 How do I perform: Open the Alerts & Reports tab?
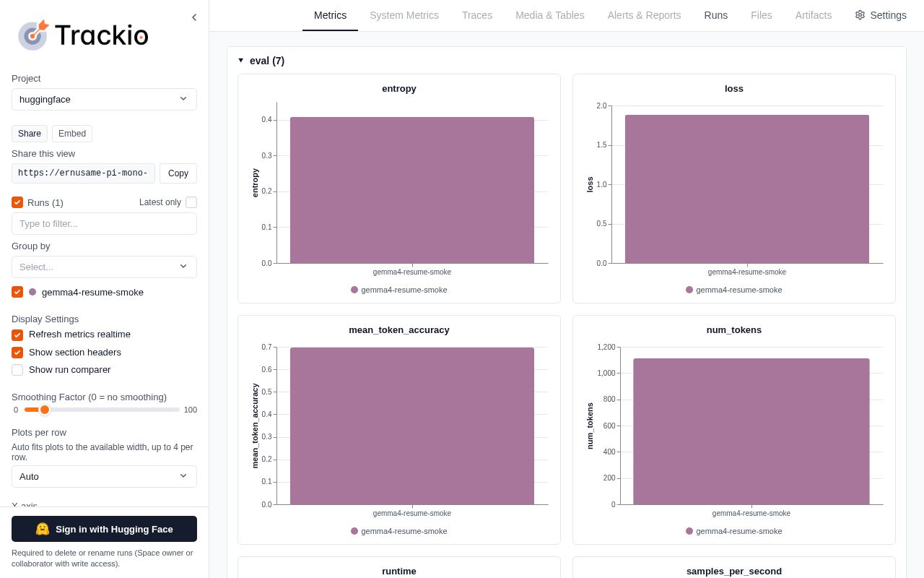tap(644, 15)
